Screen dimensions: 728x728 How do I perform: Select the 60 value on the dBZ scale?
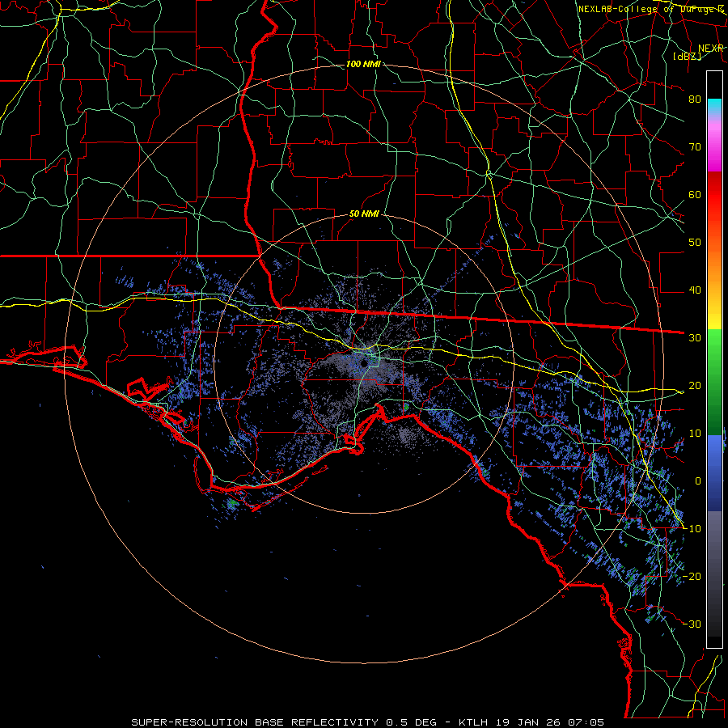click(x=695, y=194)
